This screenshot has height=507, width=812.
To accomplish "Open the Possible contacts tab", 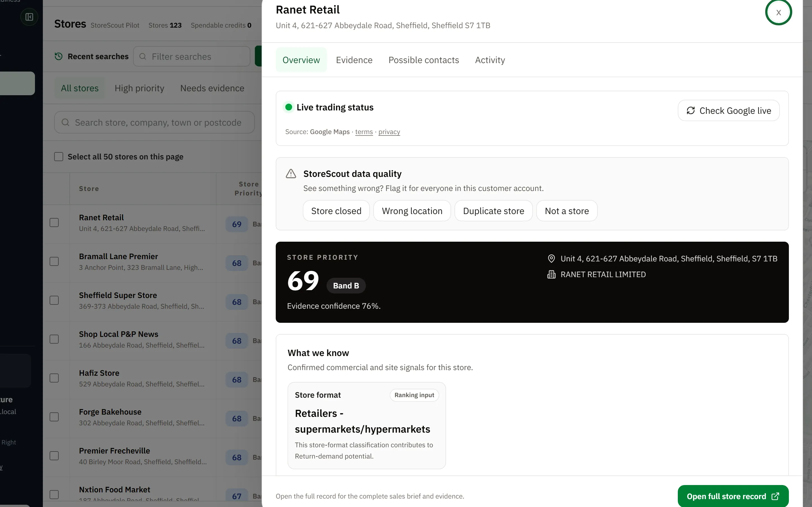I will [x=423, y=60].
